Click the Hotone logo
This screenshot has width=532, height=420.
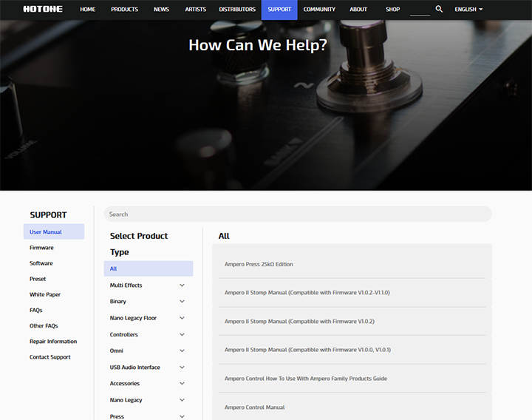click(43, 9)
